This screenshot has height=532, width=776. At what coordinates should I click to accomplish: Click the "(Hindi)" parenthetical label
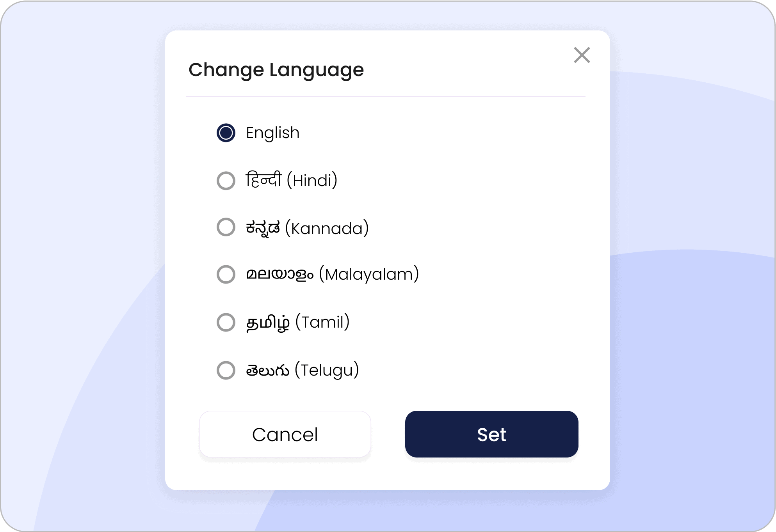312,181
